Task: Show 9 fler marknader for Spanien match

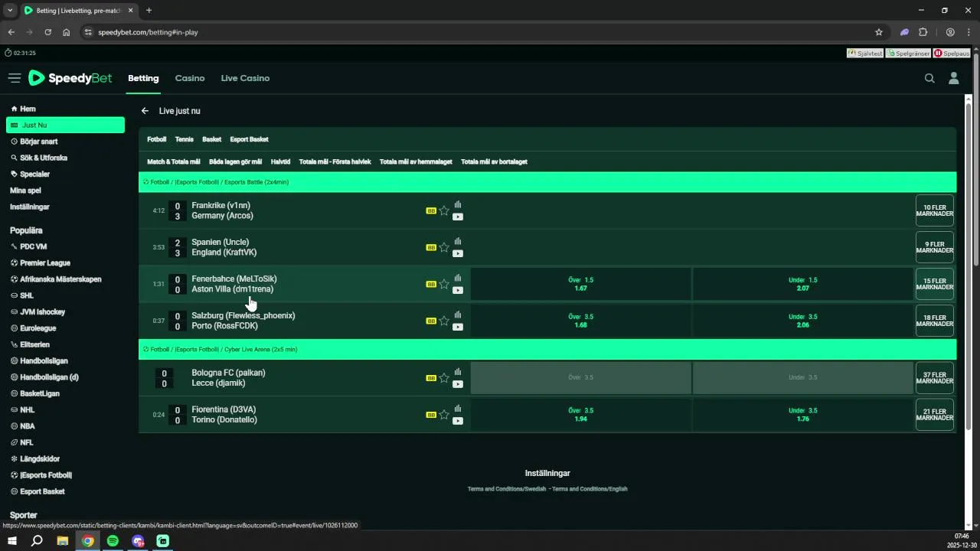Action: [935, 247]
